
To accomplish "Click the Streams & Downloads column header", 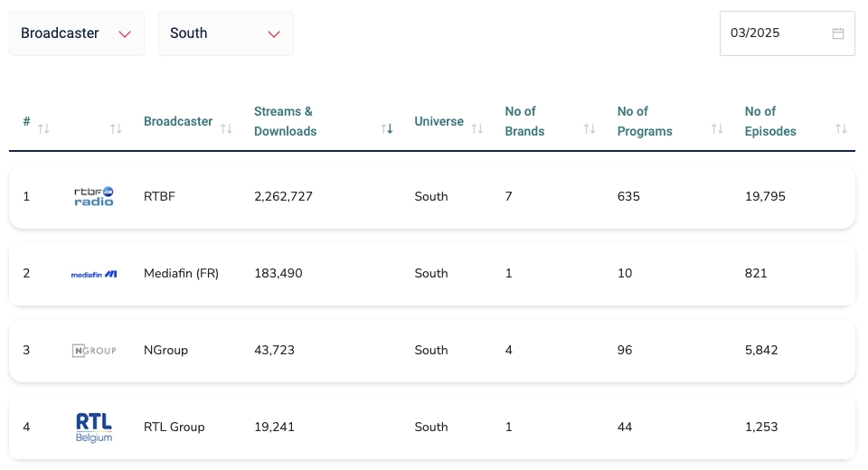I will point(285,121).
